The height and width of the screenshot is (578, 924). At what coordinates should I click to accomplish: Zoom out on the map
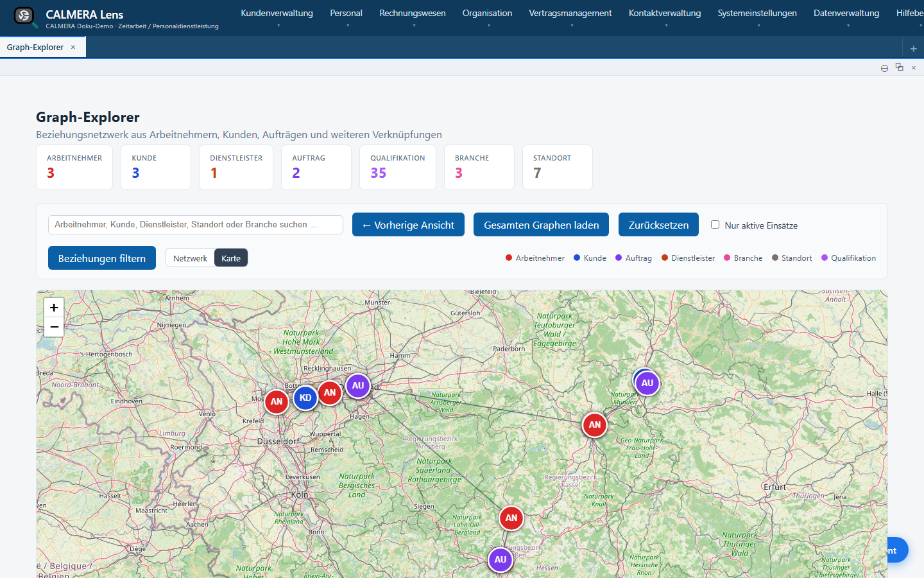[x=54, y=327]
